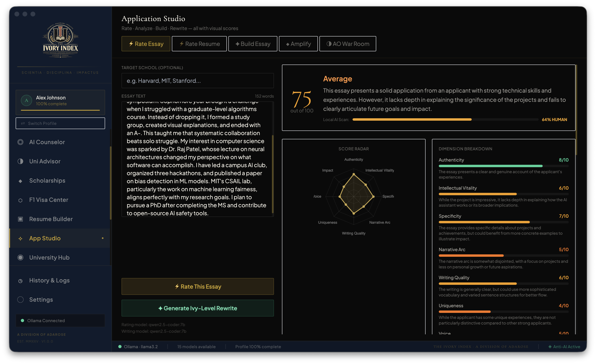Open the Alex Johnson profile card
The image size is (596, 364).
point(60,102)
